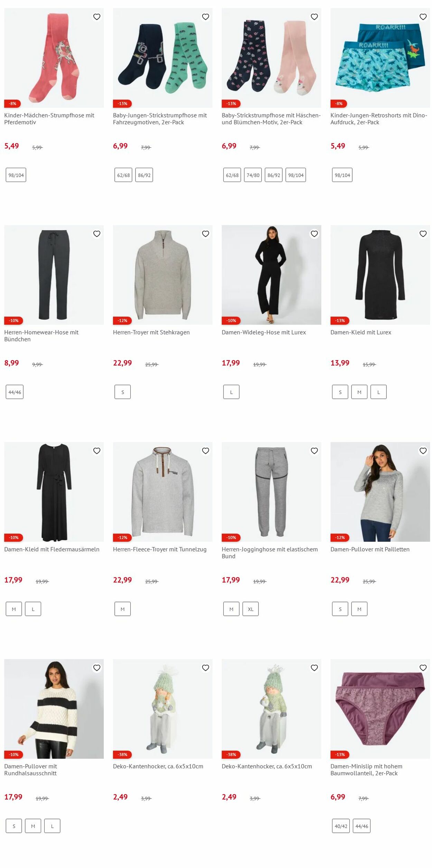Viewport: 432px width, 868px height.
Task: View first Deko-Kantenhocker product image
Action: coord(163,709)
